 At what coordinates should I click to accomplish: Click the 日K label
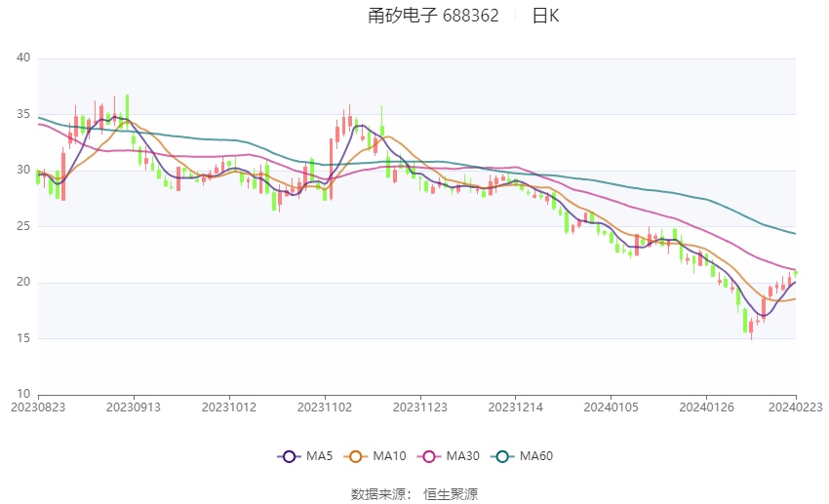click(x=545, y=16)
